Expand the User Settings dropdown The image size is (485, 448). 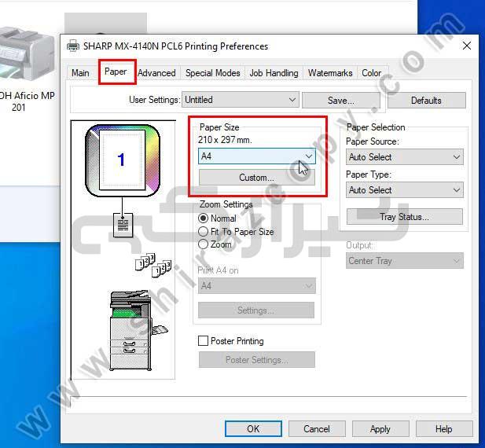click(x=241, y=100)
